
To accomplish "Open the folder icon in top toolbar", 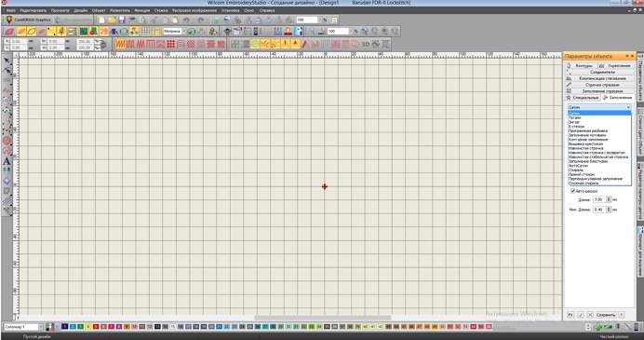I will (x=112, y=20).
